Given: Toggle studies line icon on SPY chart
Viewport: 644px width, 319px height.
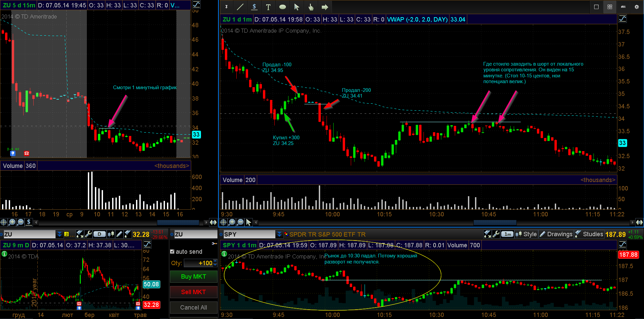Looking at the screenshot, I should 623,245.
